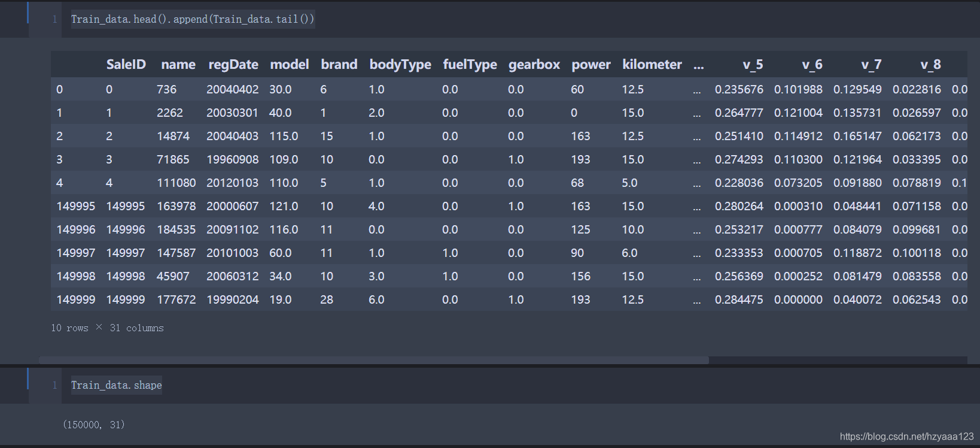This screenshot has height=448, width=980.
Task: Select the gearbox column header
Action: [534, 65]
